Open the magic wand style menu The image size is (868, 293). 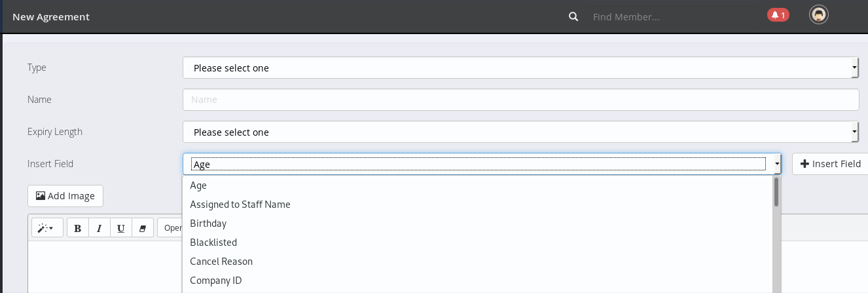(46, 228)
